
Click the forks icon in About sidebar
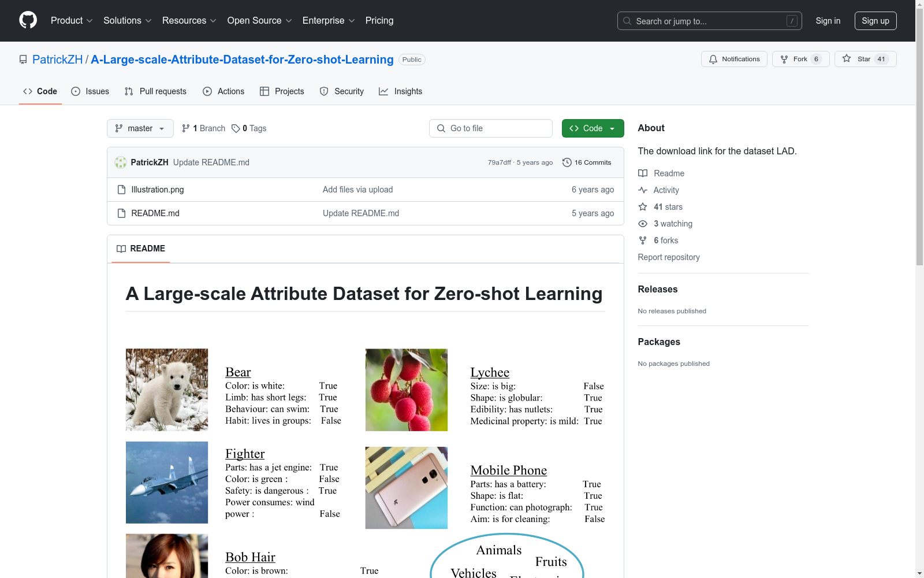643,240
